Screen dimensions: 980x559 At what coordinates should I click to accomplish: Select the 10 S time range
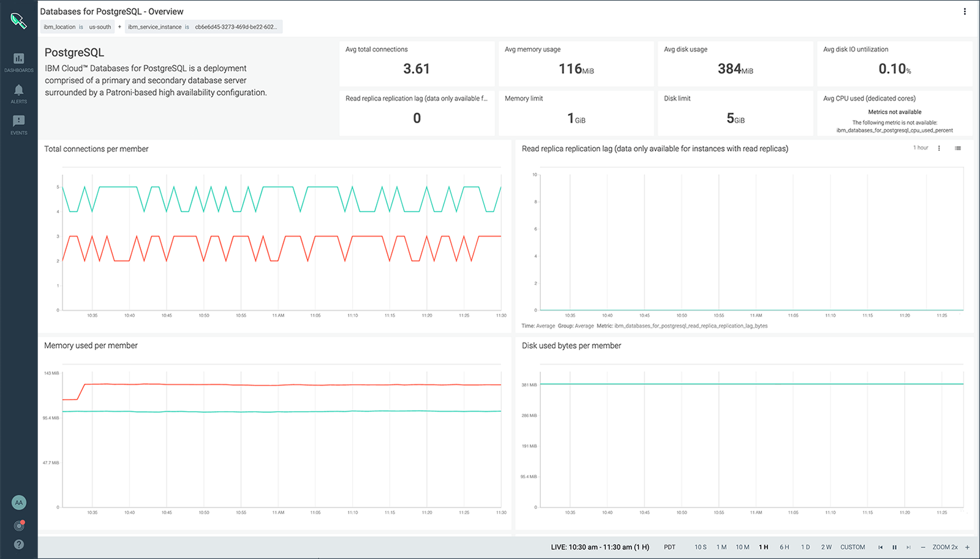[701, 547]
